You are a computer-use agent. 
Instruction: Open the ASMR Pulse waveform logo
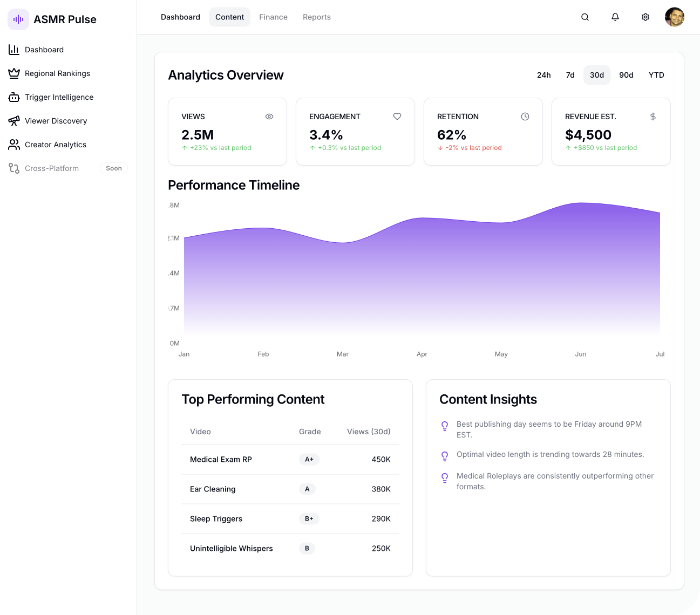tap(18, 19)
